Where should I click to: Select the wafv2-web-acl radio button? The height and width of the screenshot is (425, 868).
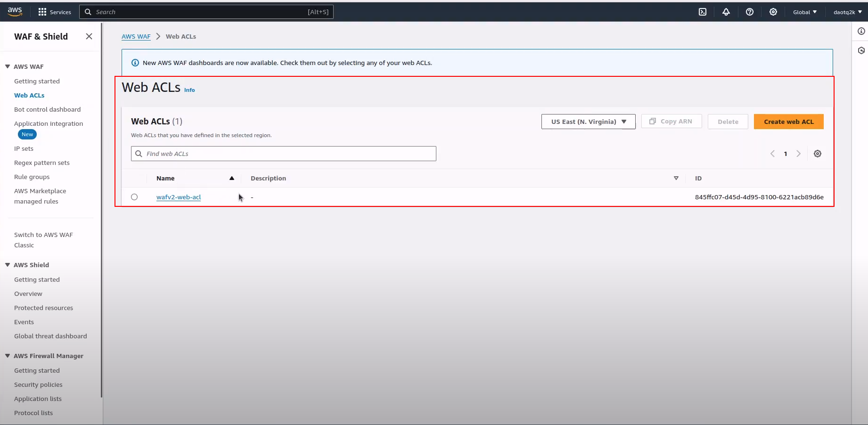(x=134, y=197)
